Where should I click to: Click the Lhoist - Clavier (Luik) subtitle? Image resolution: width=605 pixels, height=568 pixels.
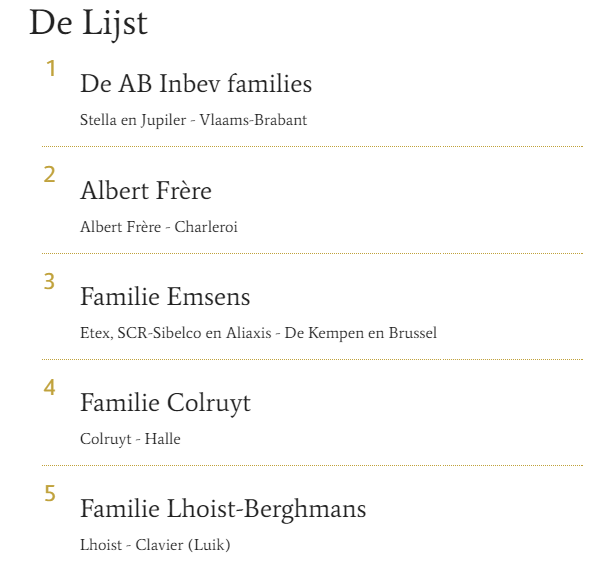tap(155, 545)
